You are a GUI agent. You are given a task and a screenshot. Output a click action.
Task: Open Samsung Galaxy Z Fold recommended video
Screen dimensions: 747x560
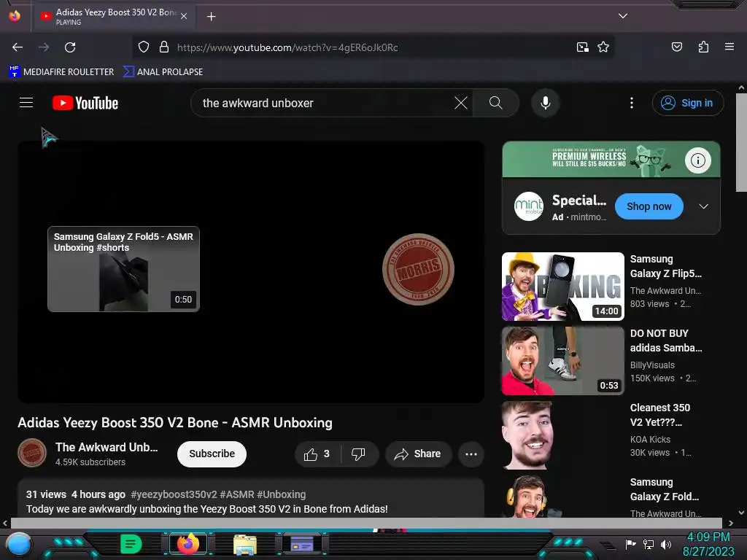point(664,489)
